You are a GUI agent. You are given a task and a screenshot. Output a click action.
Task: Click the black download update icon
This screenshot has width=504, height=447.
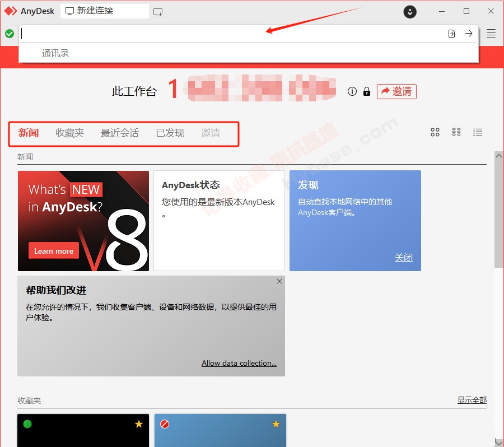410,12
